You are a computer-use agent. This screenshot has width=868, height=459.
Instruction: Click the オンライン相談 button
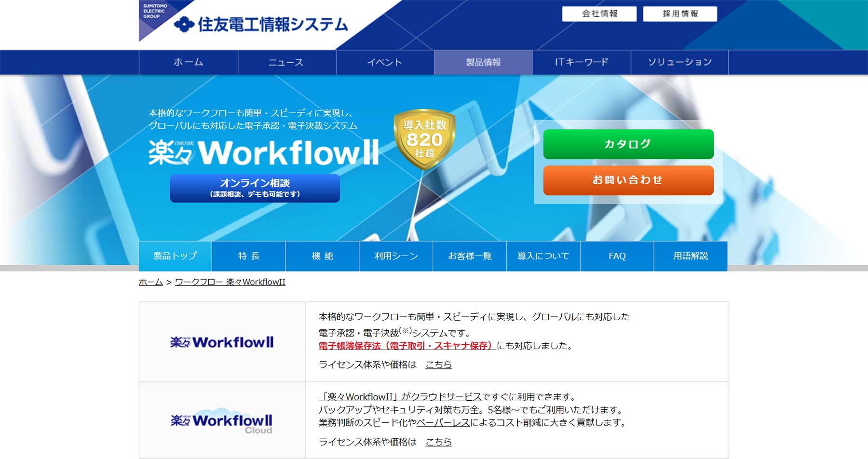[x=255, y=188]
